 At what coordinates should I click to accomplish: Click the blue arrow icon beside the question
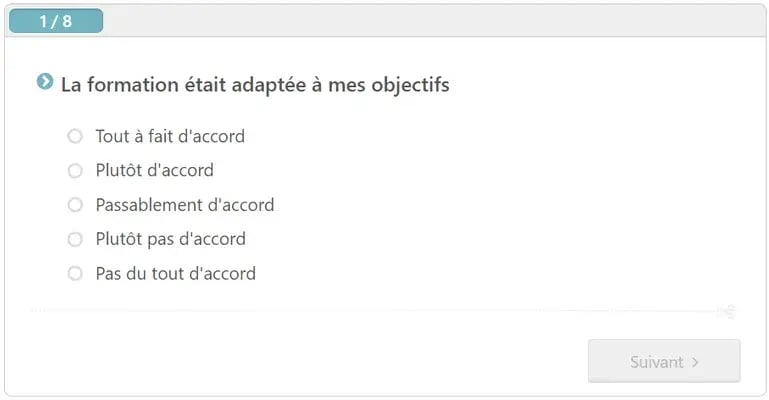45,81
